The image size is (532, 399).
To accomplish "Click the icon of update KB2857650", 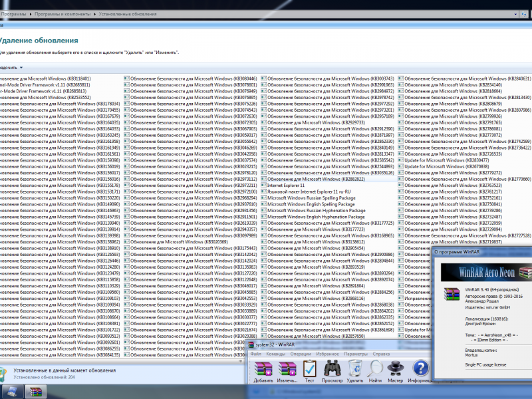I will point(263,336).
